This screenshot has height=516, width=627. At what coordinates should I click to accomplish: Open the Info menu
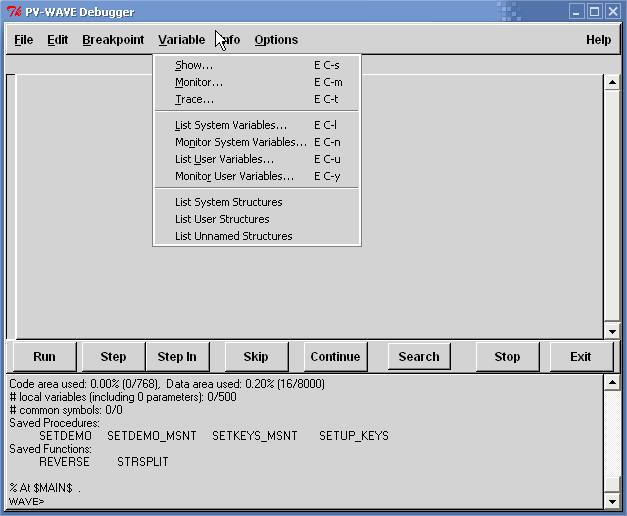coord(230,40)
